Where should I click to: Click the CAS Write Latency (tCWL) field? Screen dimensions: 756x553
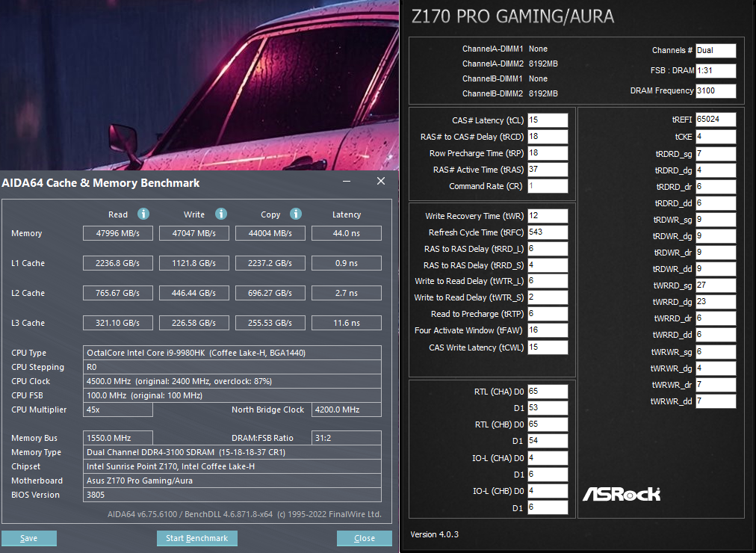[x=548, y=347]
